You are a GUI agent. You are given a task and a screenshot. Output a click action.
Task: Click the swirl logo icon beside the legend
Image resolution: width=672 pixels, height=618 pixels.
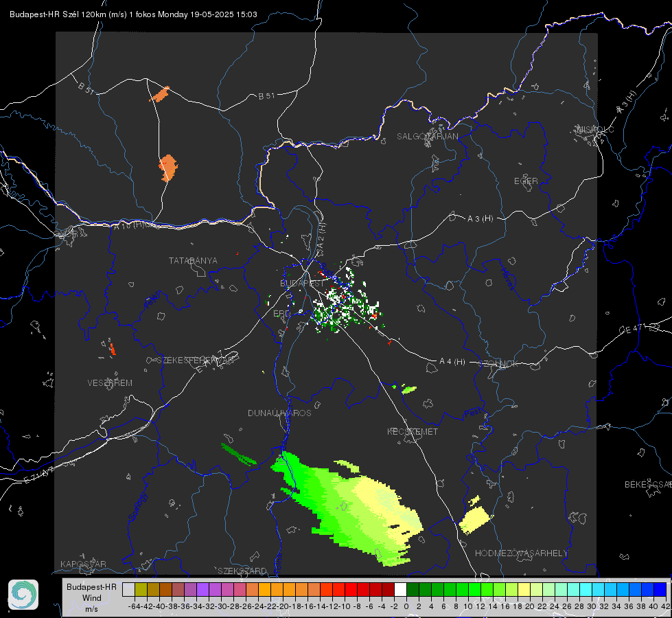point(23,595)
